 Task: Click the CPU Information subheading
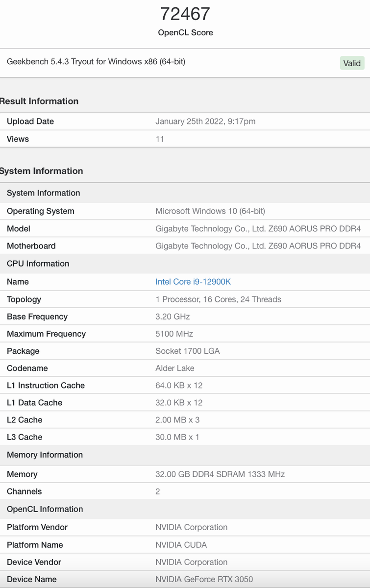(x=38, y=264)
